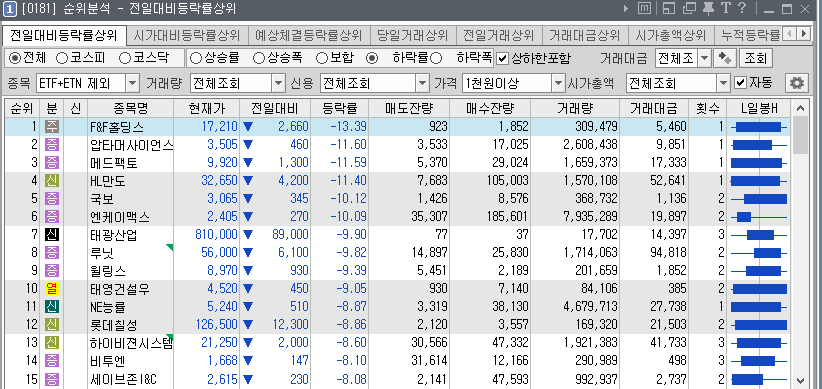Click the 증 badge on 비투엔 row
The image size is (822, 389).
(x=52, y=361)
